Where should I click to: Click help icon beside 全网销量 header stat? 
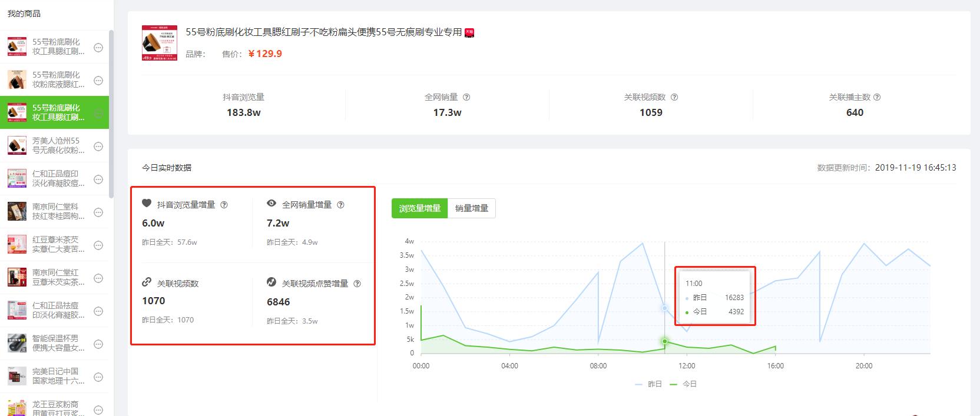[466, 97]
